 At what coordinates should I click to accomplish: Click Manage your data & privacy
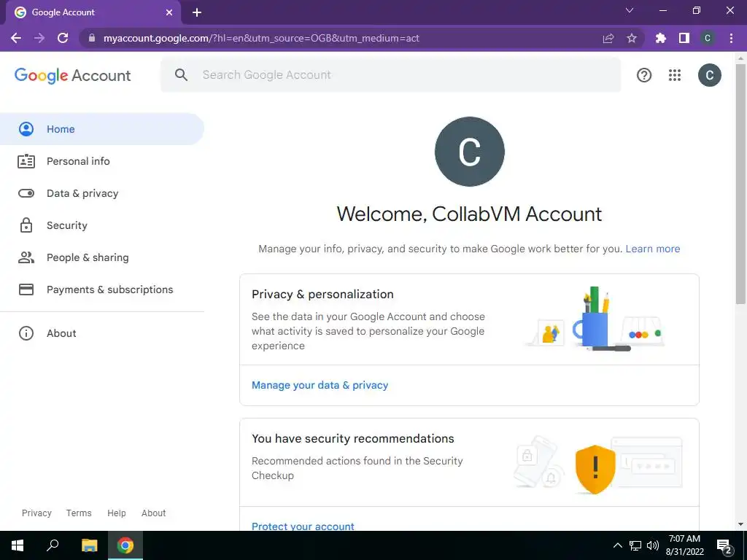(320, 385)
